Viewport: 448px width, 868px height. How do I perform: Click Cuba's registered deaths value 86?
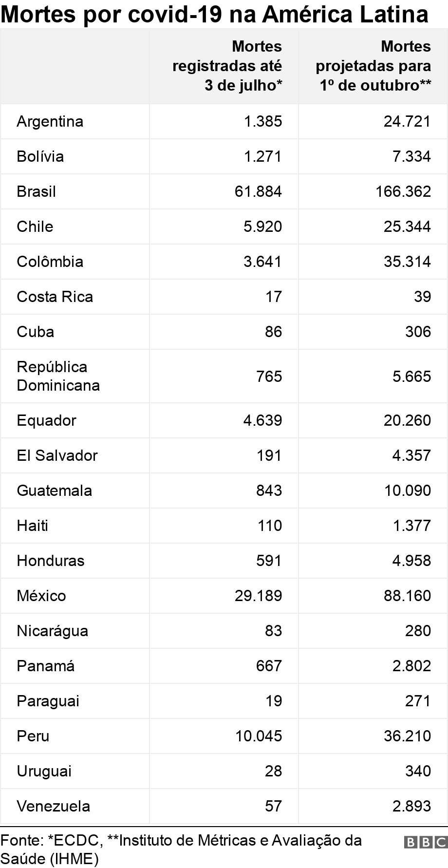coord(273,332)
